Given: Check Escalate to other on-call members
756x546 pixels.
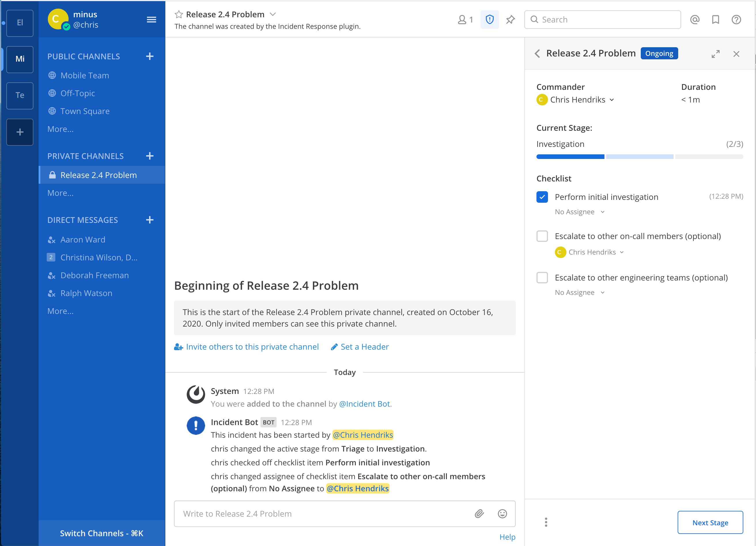Looking at the screenshot, I should coord(542,236).
